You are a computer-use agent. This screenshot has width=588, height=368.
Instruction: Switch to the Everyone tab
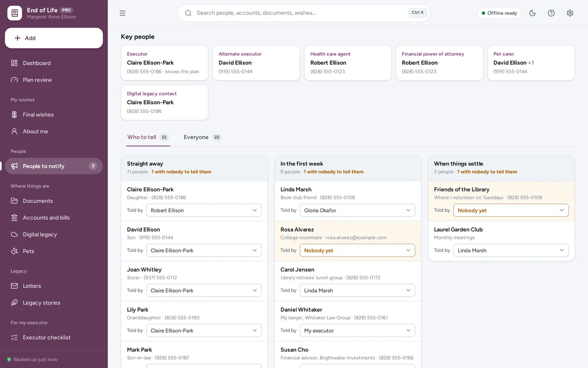coord(202,137)
